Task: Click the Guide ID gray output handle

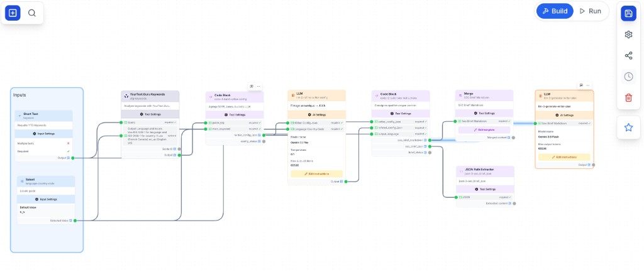Action: click(x=179, y=149)
